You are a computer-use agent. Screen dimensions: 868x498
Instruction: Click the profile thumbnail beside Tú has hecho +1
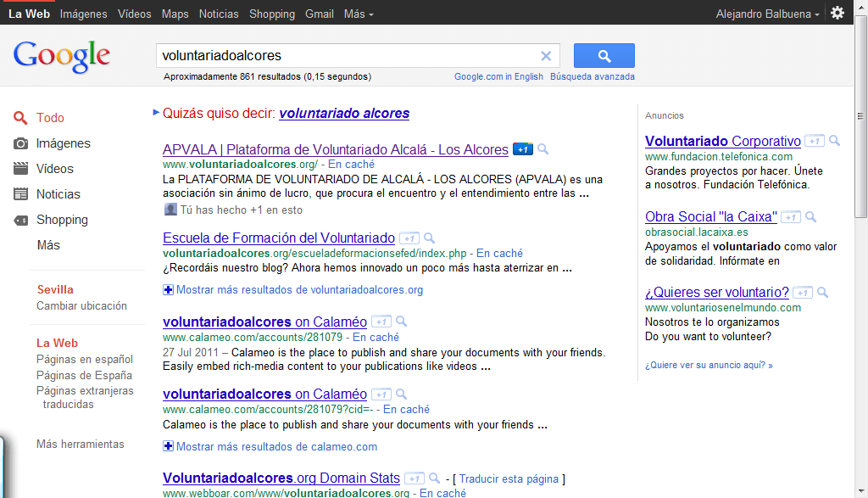click(170, 210)
